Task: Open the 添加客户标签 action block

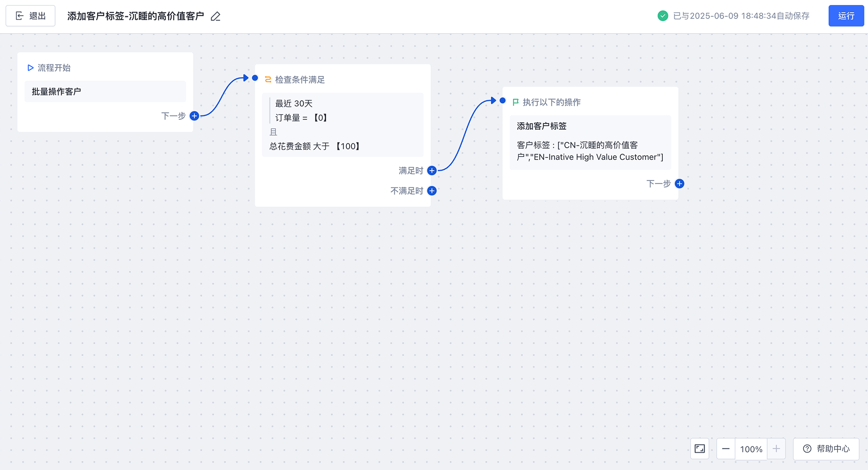Action: coord(590,143)
